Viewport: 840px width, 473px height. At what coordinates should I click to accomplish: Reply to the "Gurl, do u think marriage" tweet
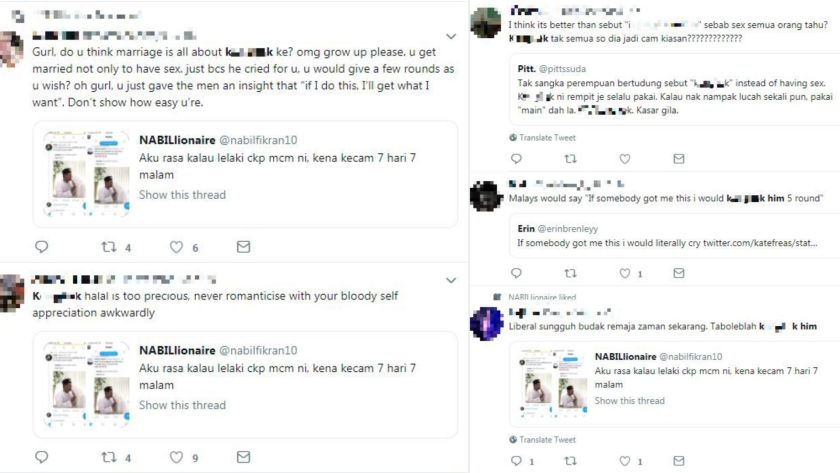coord(41,247)
